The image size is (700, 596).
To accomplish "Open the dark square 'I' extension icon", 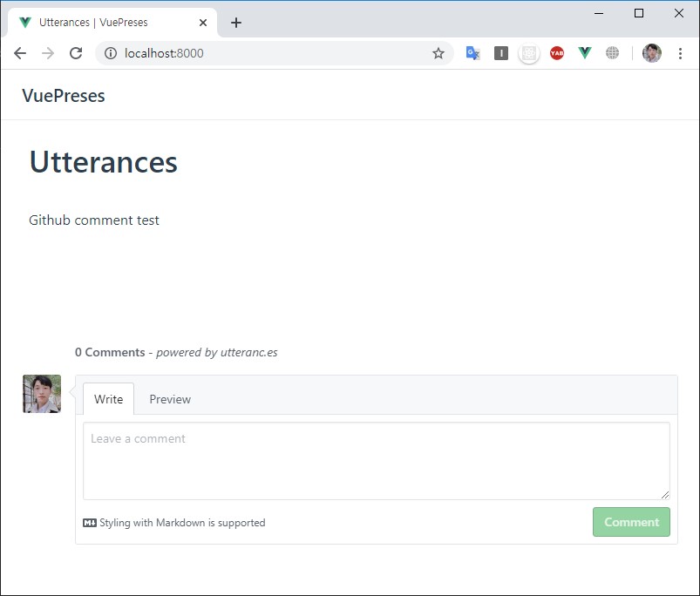I will [x=501, y=53].
